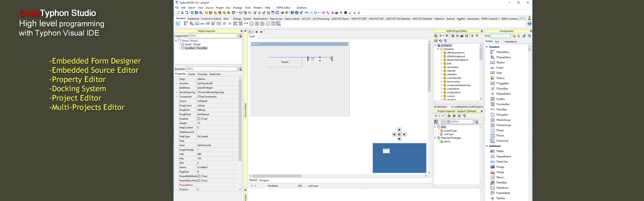Switch to List tab in Components panel
Image resolution: width=644 pixels, height=201 pixels.
point(497,41)
